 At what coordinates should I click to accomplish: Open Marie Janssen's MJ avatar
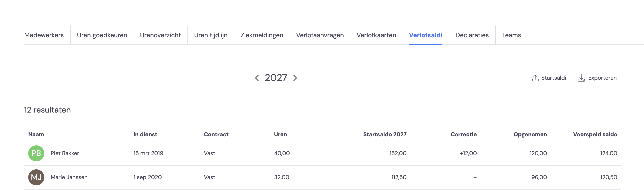pos(36,177)
